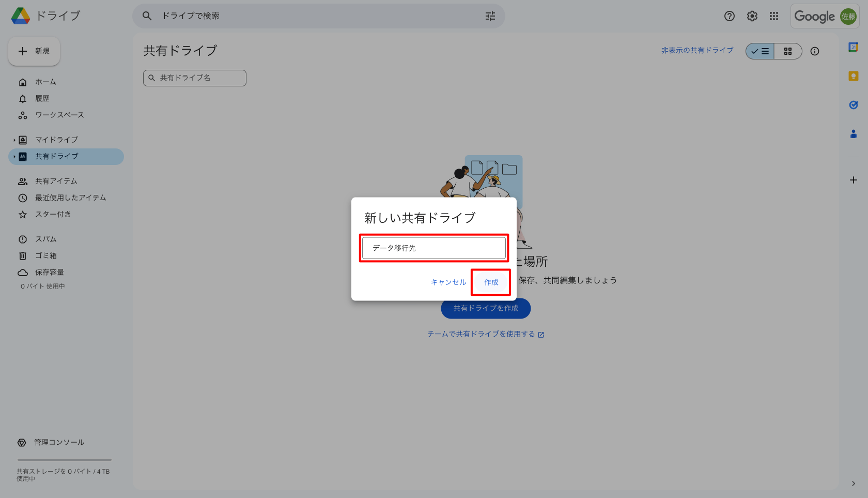Click the help question mark icon
Image resolution: width=868 pixels, height=498 pixels.
(729, 16)
